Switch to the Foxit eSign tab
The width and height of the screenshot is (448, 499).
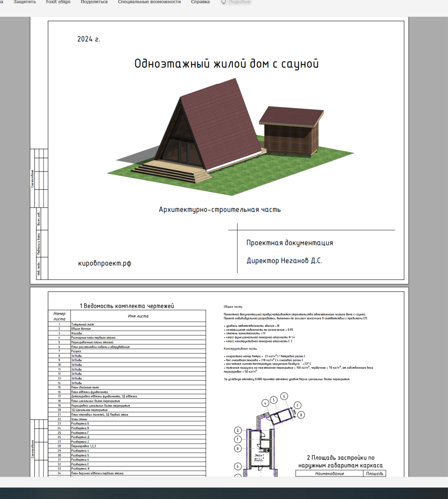58,2
